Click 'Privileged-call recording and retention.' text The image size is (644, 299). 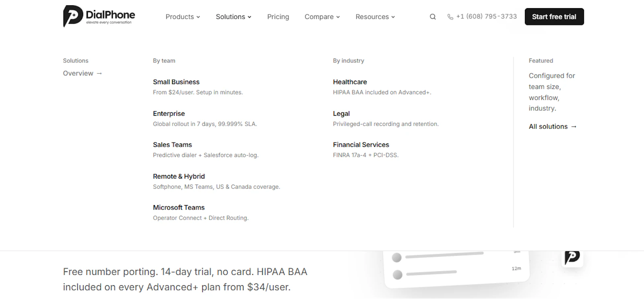pos(386,124)
